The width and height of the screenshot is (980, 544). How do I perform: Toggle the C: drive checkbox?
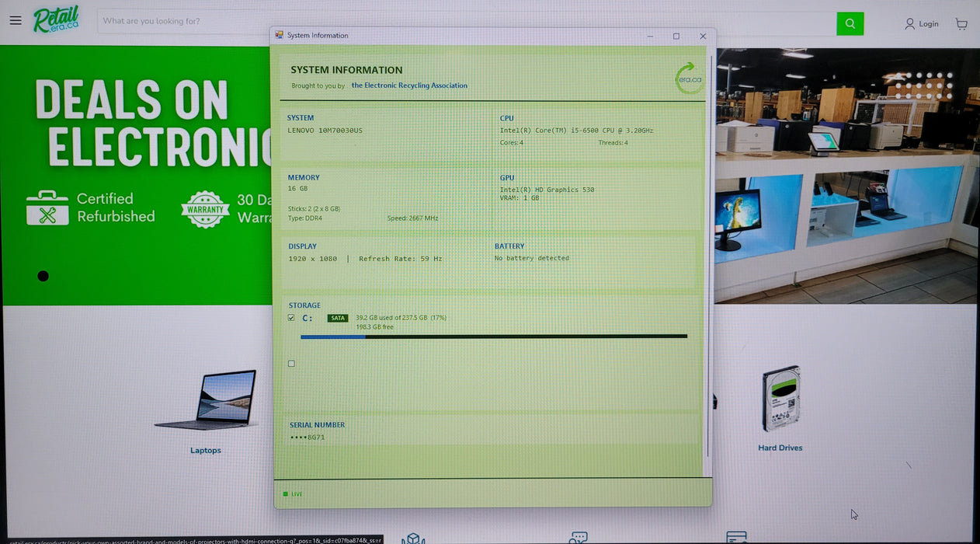pos(291,318)
